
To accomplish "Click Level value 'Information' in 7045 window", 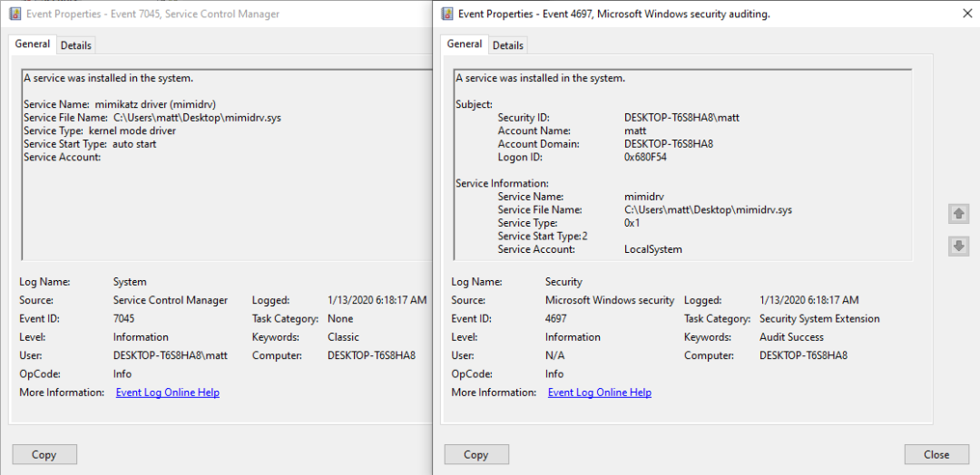I will click(141, 337).
